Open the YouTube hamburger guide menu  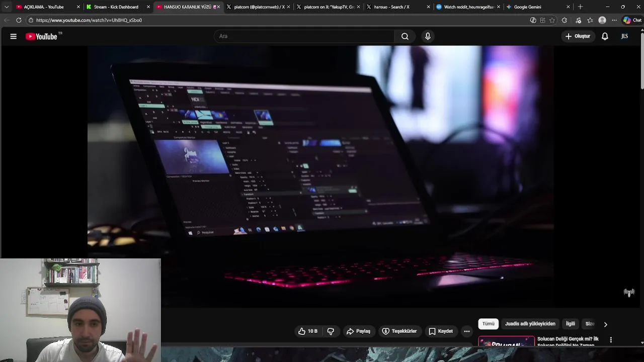click(x=14, y=36)
